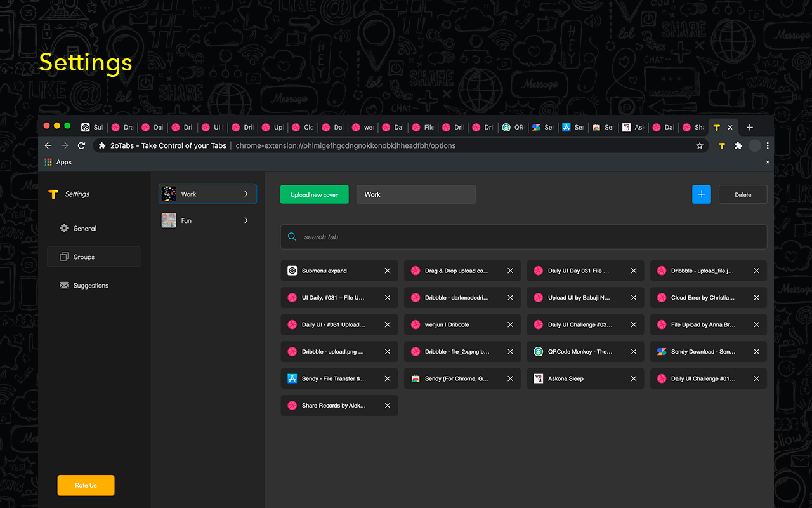Viewport: 812px width, 508px height.
Task: Bookmark page with the star icon
Action: pyautogui.click(x=700, y=145)
